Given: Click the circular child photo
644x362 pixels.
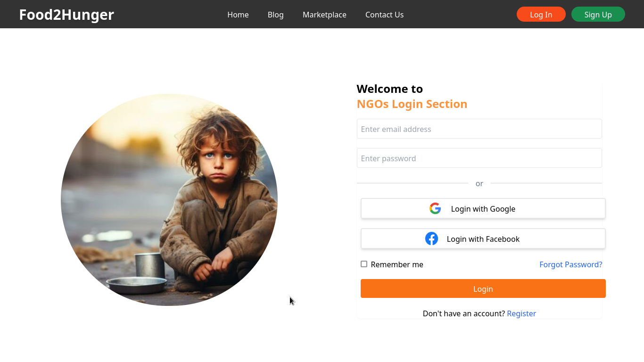Looking at the screenshot, I should tap(169, 199).
